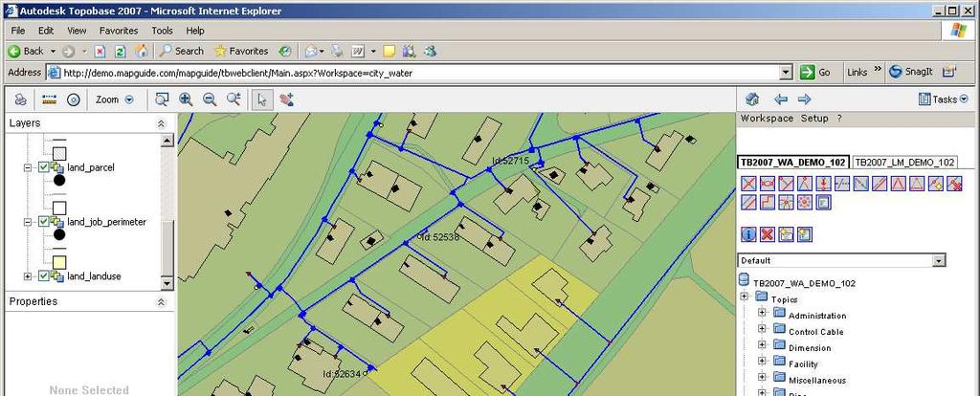Toggle the land_landuse layer checkbox
The width and height of the screenshot is (980, 396).
pyautogui.click(x=43, y=276)
